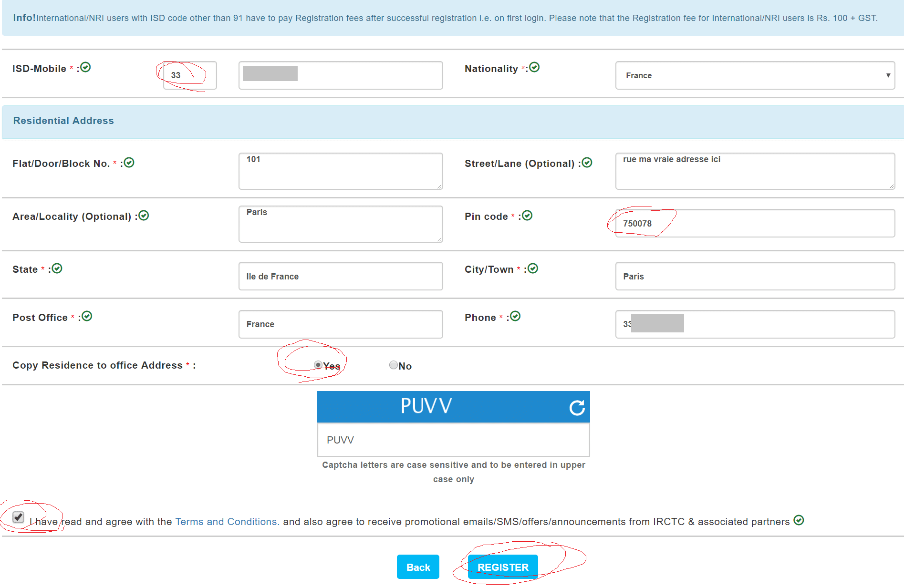Open the Terms and Conditions link
The width and height of the screenshot is (904, 588).
pos(227,522)
